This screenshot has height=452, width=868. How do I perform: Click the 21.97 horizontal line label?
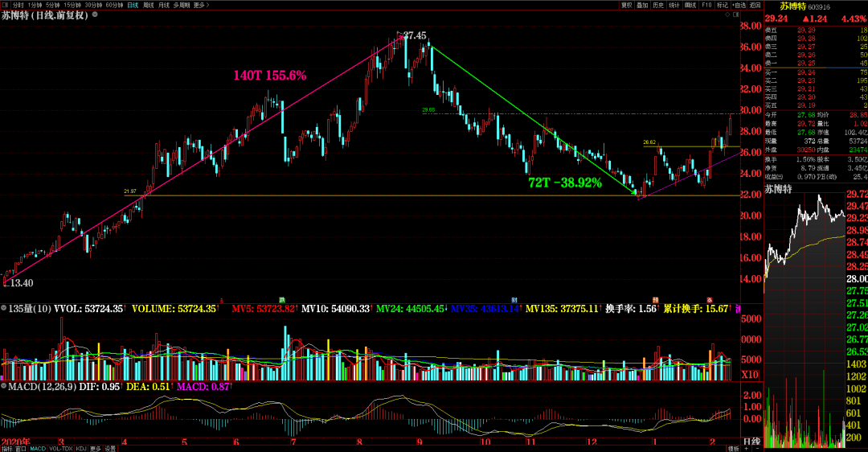[130, 191]
